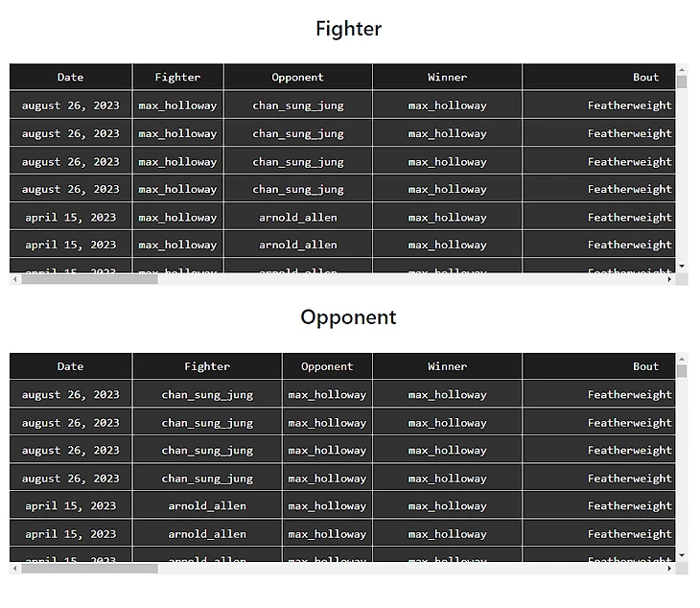Screen dimensions: 700x608
Task: Click scroll-down arrow of Fighter table
Action: click(x=681, y=267)
